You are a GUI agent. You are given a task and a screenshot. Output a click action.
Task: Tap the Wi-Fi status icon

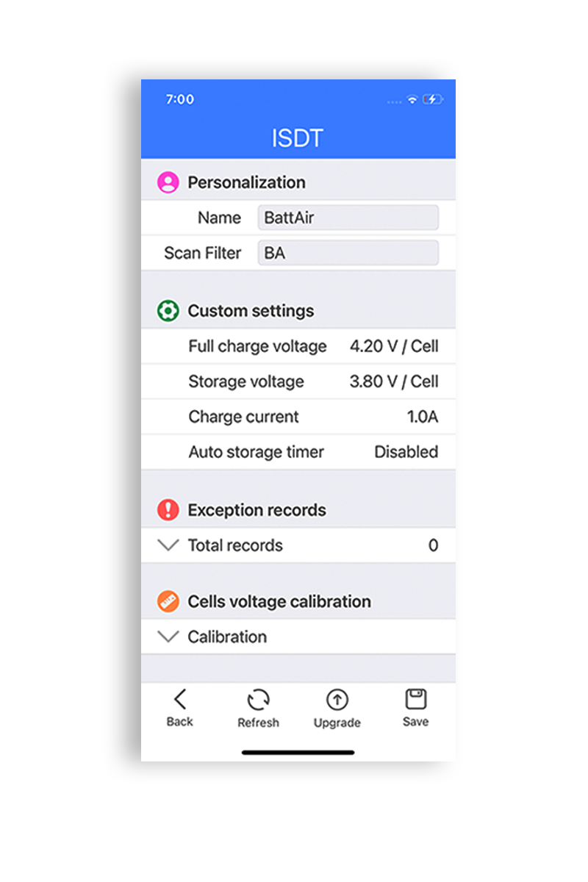[x=412, y=99]
